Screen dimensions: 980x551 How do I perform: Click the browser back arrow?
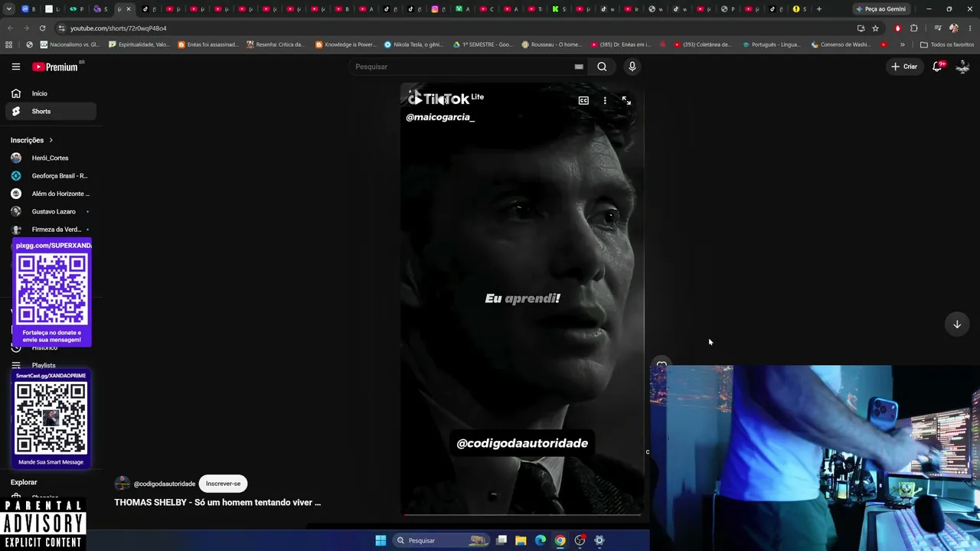pyautogui.click(x=10, y=28)
